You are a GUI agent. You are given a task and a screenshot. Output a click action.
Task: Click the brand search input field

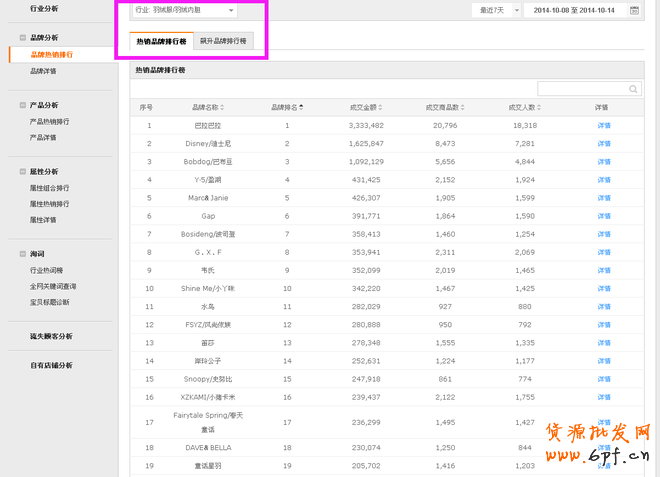pyautogui.click(x=583, y=89)
